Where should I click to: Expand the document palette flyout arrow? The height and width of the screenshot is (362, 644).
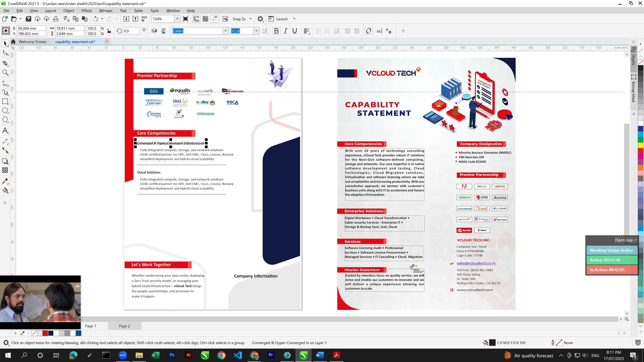(15, 333)
